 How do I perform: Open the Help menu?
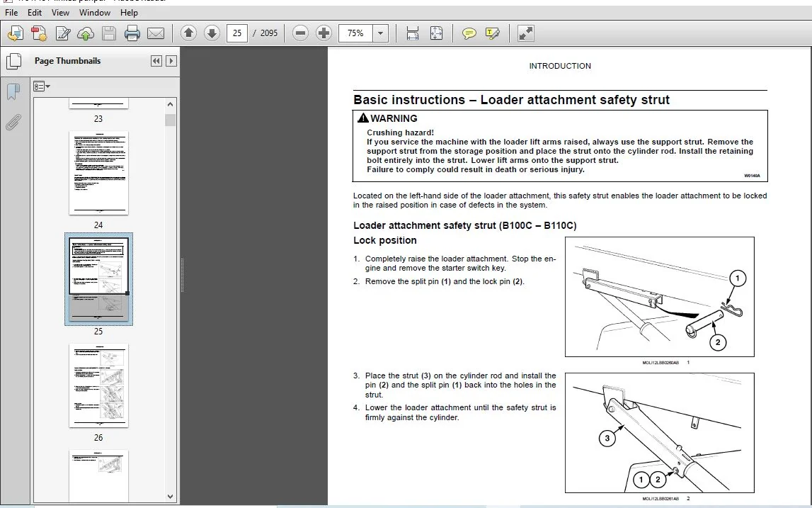[x=129, y=13]
